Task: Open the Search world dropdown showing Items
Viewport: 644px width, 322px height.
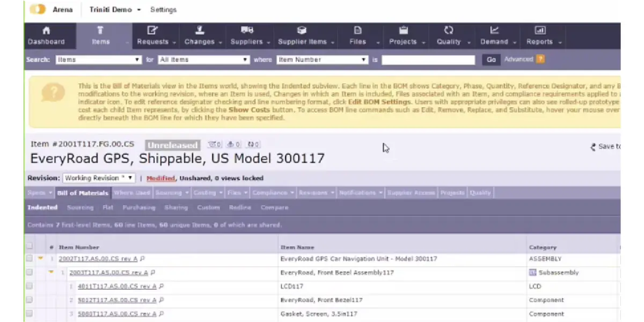Action: (x=99, y=60)
